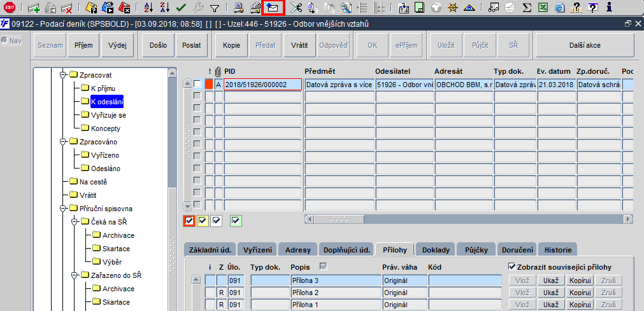Click the attachments list scroll-up arrow
This screenshot has height=311, width=644.
point(196,279)
